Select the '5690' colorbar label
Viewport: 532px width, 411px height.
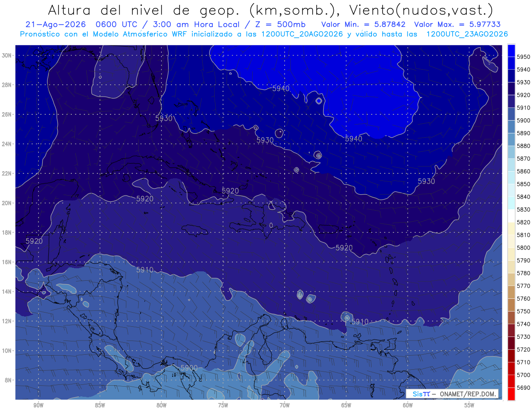click(524, 388)
